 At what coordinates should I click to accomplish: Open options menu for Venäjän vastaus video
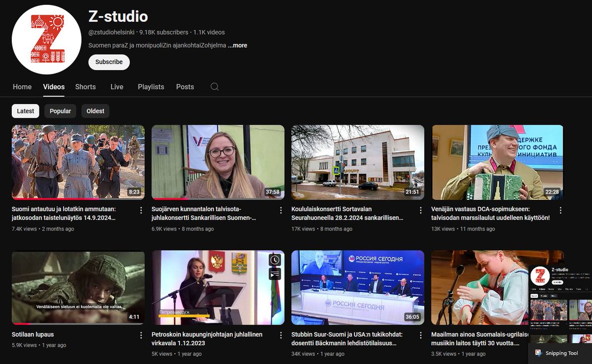[x=560, y=211]
